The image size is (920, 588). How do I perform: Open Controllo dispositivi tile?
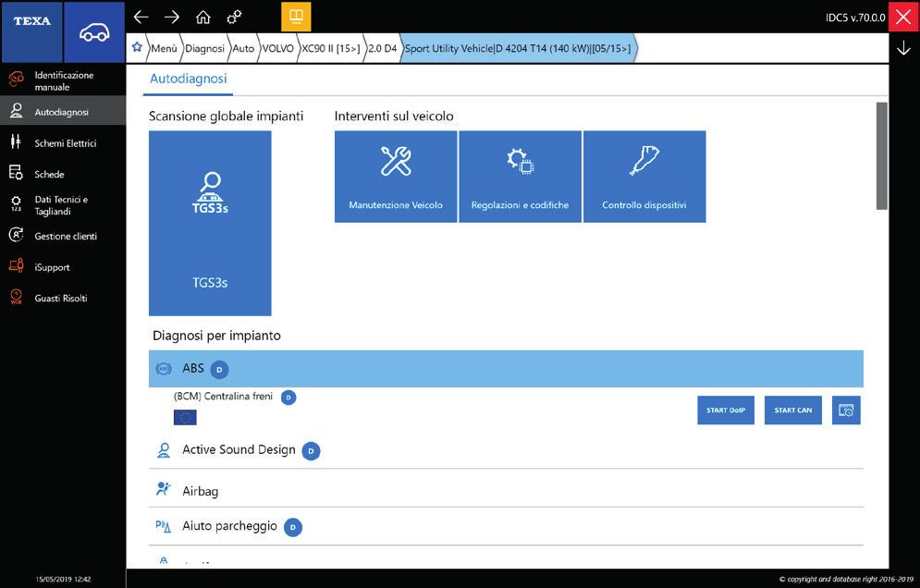(644, 177)
